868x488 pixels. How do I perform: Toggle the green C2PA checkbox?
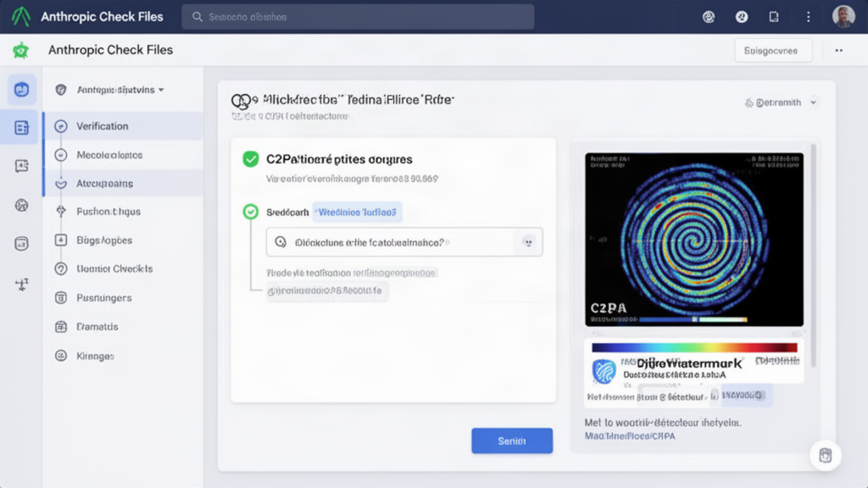251,159
